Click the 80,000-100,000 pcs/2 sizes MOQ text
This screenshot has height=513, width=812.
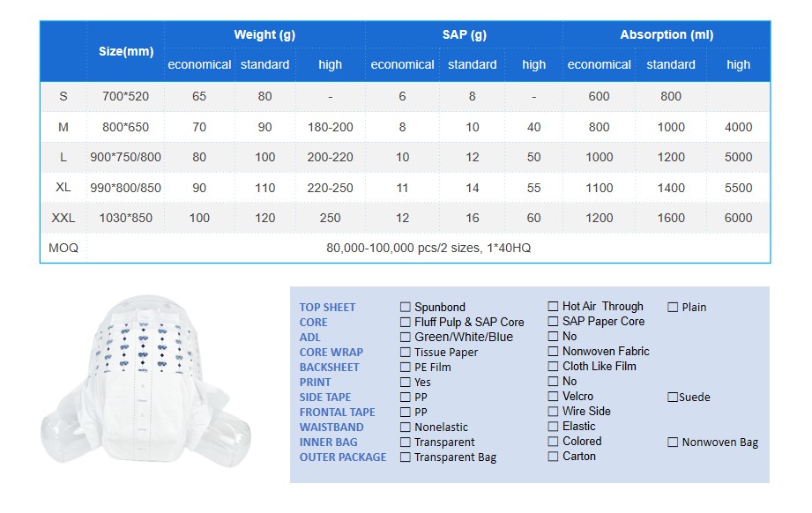click(x=428, y=248)
